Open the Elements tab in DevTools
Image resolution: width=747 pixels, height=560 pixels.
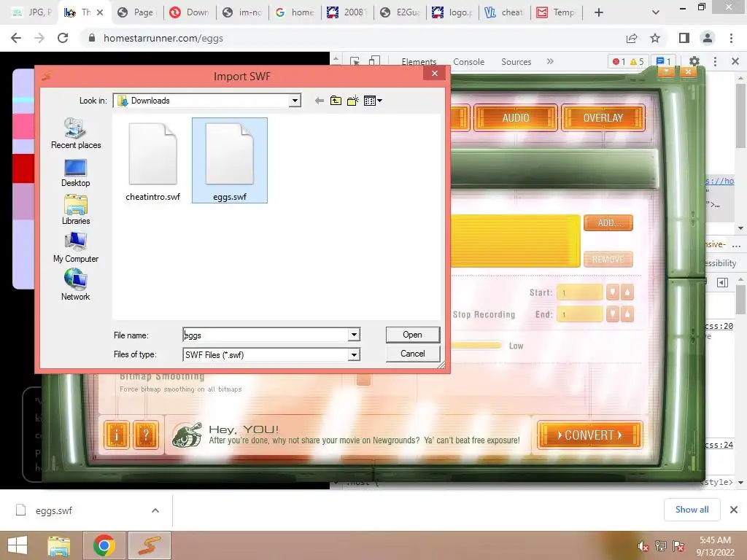(x=419, y=62)
